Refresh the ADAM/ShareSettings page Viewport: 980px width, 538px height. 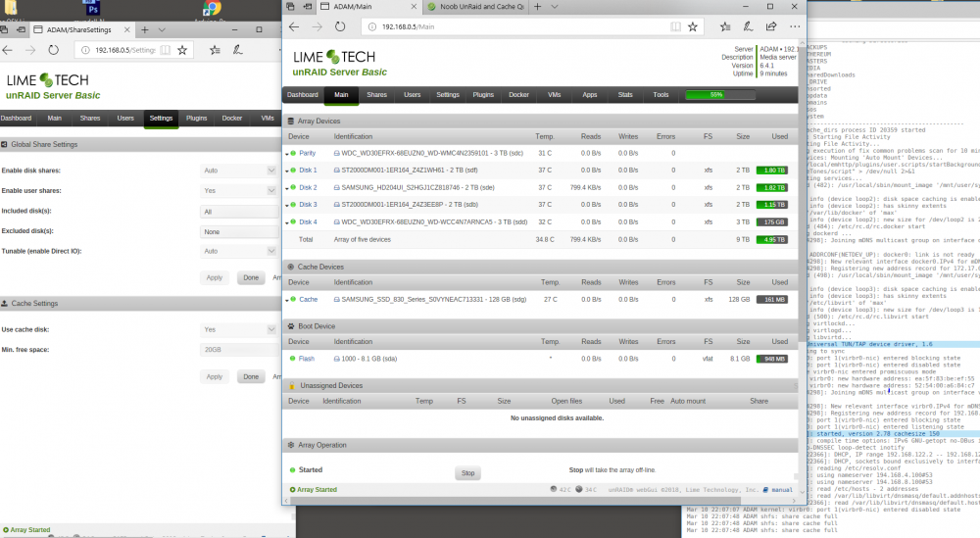point(54,50)
